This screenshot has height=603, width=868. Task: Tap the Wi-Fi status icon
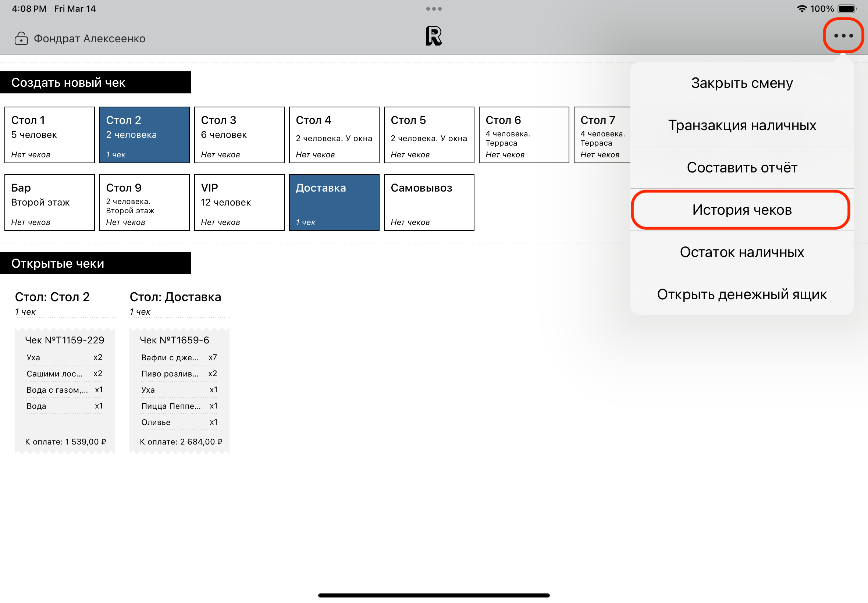click(801, 9)
